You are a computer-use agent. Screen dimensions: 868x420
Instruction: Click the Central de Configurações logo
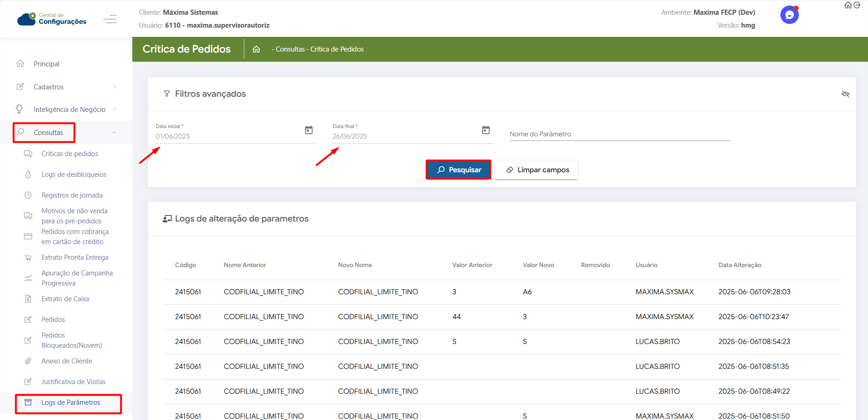[52, 19]
